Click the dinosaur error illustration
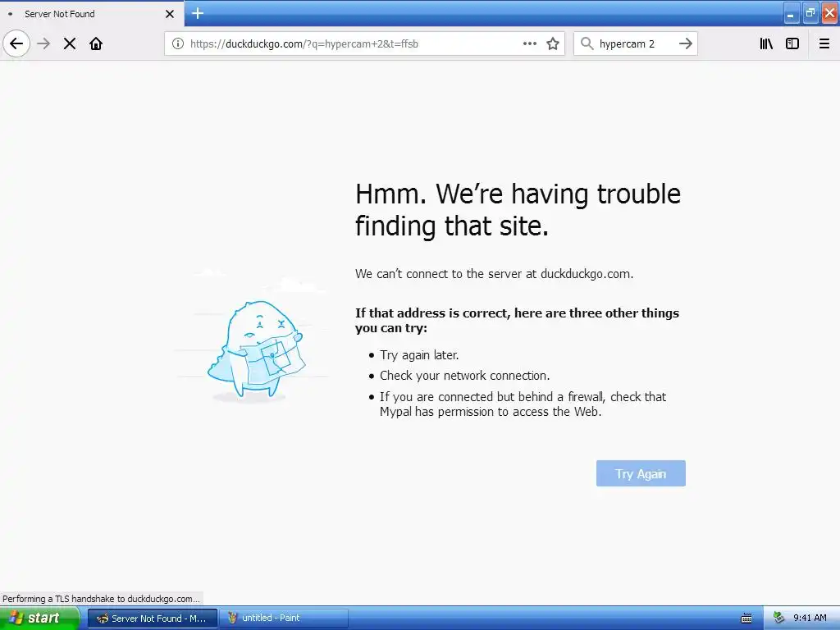Screen dimensions: 840x630 point(256,349)
